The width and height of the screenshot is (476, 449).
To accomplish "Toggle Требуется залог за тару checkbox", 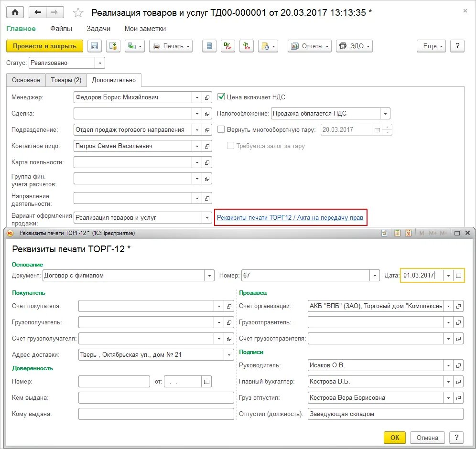I will click(231, 146).
